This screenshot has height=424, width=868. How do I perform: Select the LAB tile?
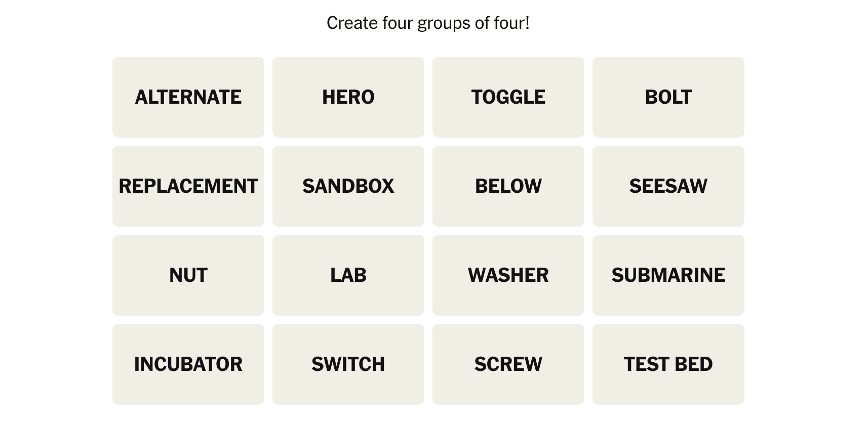click(x=348, y=275)
